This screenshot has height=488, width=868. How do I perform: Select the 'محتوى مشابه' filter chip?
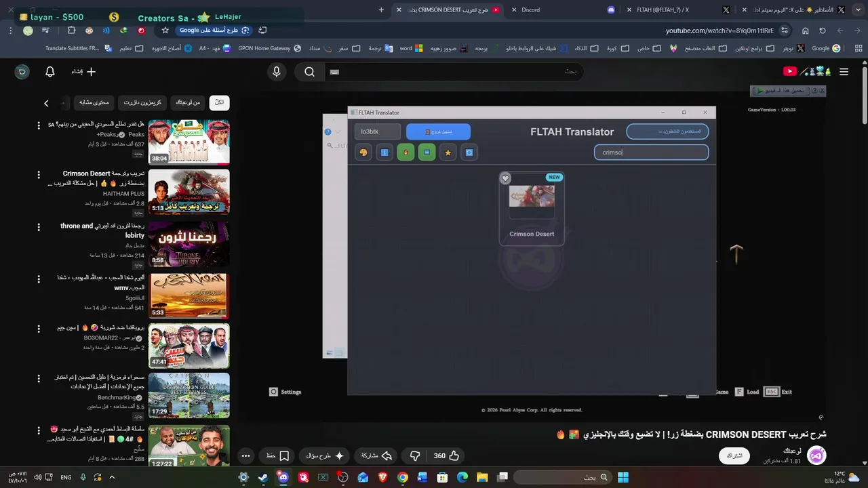pyautogui.click(x=94, y=102)
